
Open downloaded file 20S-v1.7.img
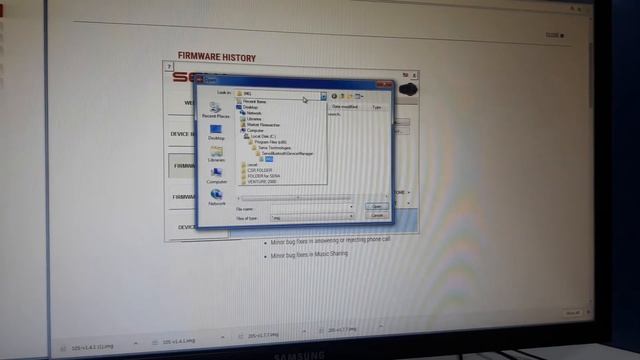pyautogui.click(x=342, y=329)
